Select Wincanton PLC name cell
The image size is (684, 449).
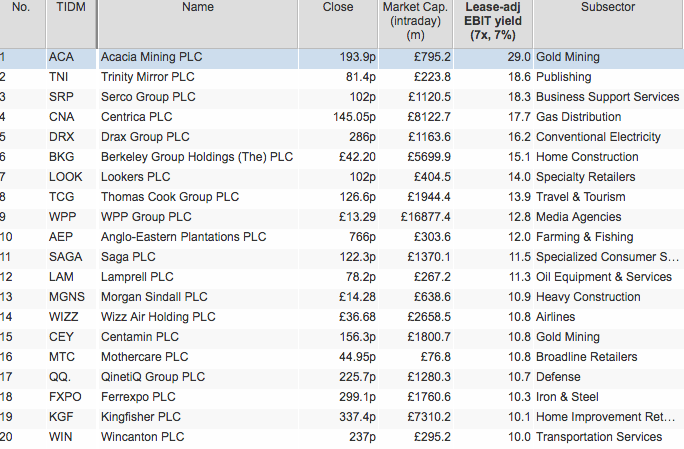tap(142, 438)
